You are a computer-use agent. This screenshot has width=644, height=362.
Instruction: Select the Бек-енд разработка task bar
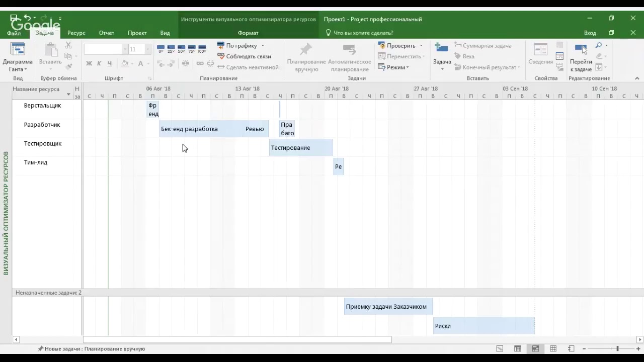[x=200, y=129]
